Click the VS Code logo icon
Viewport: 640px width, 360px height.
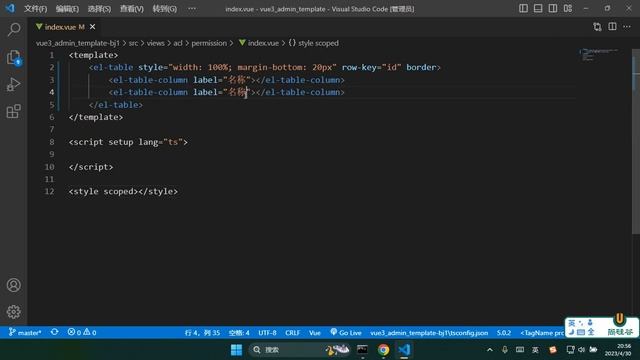[x=10, y=8]
